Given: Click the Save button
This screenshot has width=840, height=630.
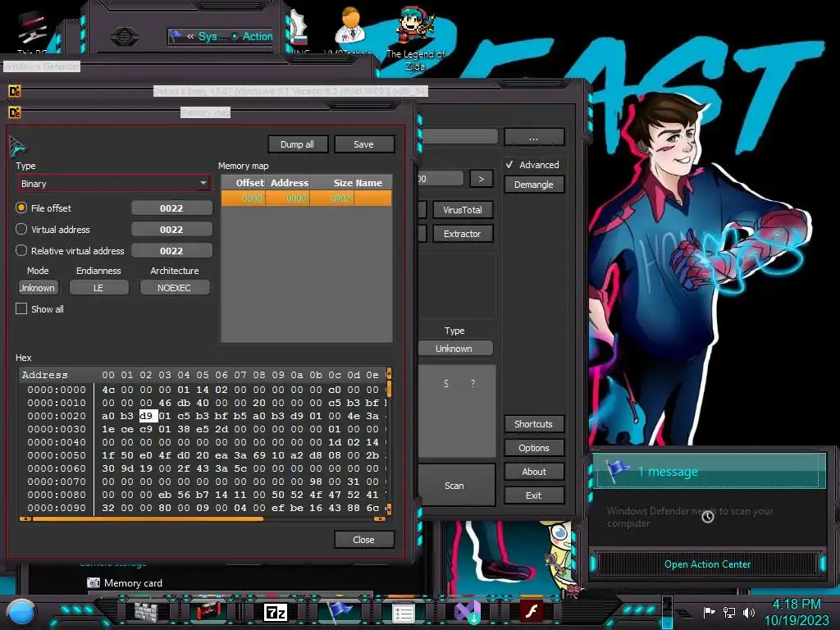Looking at the screenshot, I should pos(363,144).
